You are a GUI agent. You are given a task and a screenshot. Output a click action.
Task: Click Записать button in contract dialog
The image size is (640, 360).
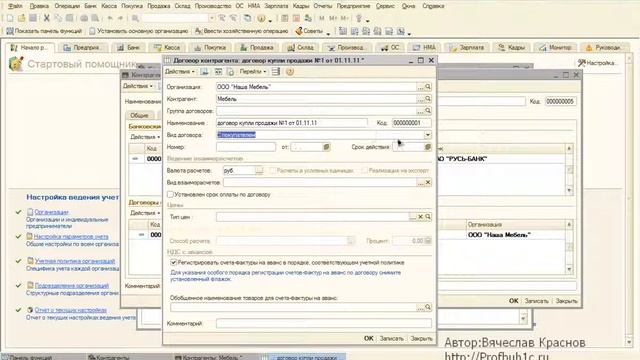coord(391,338)
